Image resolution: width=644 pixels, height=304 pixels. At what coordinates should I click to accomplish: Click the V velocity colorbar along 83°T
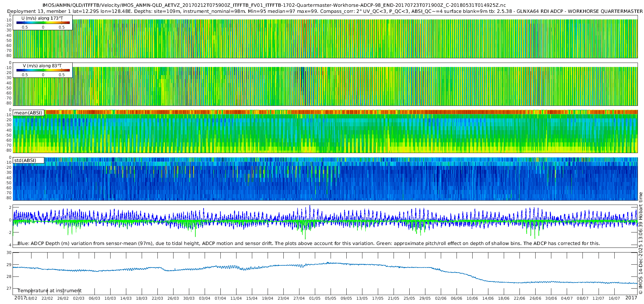[43, 70]
